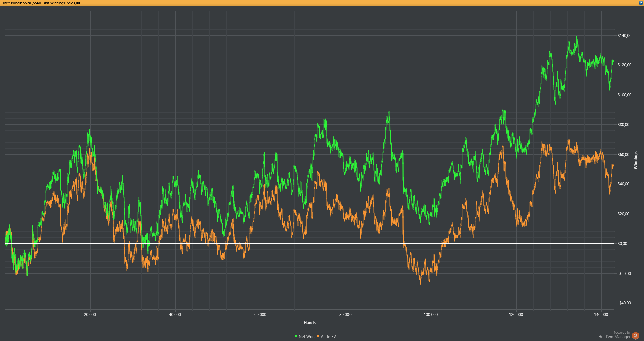Viewport: 644px width, 341px height.
Task: Click the 20 000 hands axis label
Action: click(90, 315)
